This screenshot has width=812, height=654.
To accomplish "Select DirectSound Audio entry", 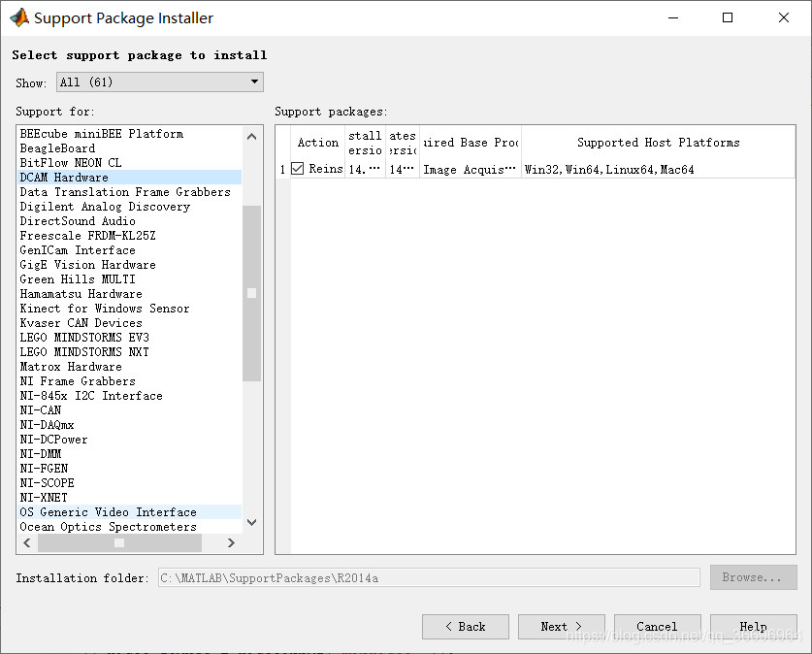I will (129, 220).
